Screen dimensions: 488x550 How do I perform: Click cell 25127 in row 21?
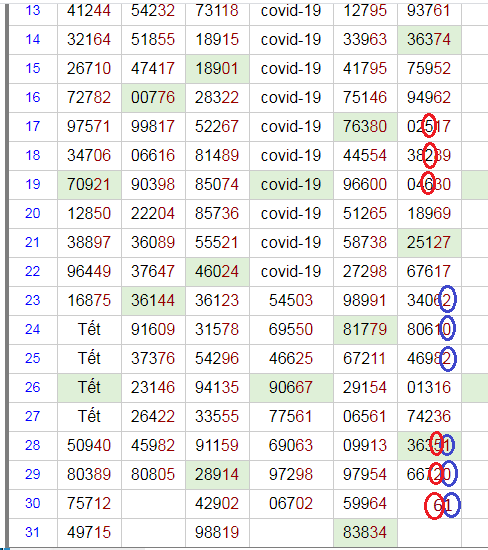tap(429, 243)
